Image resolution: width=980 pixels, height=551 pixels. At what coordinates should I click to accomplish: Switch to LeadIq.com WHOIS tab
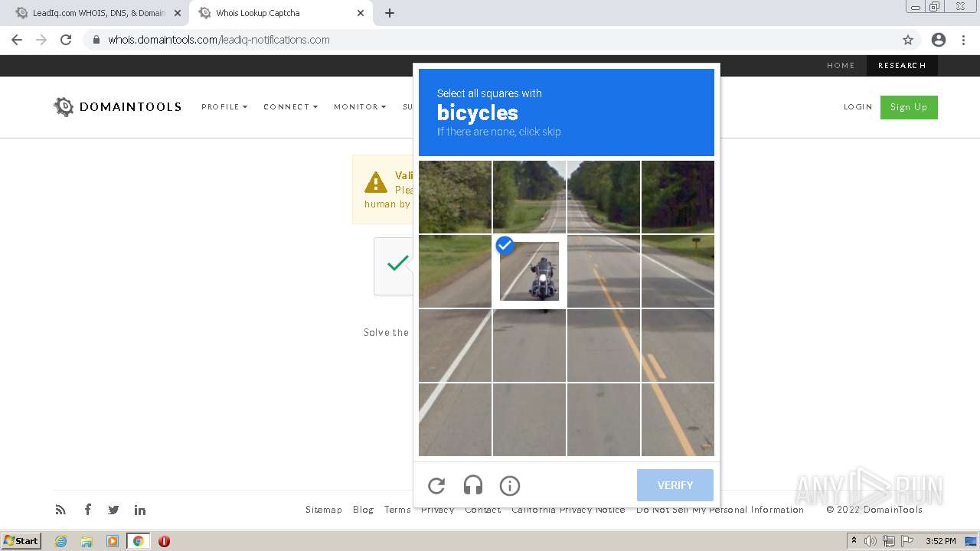tap(99, 13)
